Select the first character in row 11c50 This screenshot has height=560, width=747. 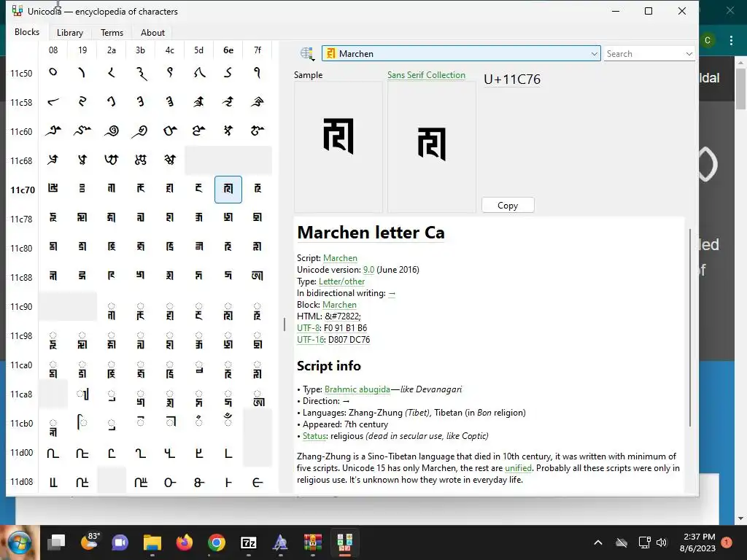point(53,72)
